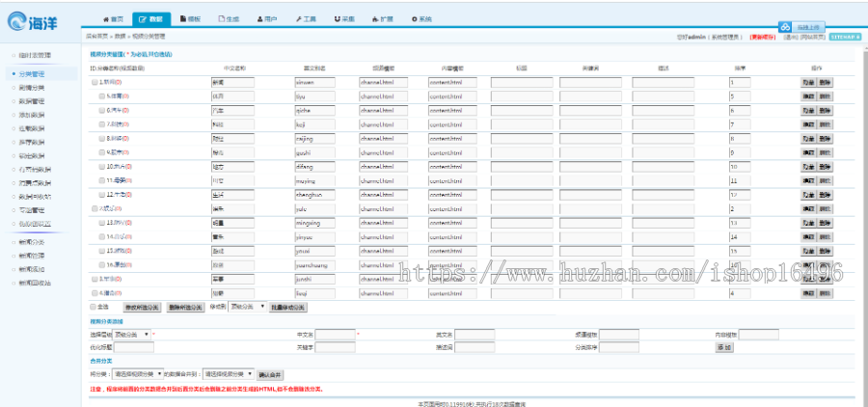Switch to the 系统 tab

pos(421,19)
